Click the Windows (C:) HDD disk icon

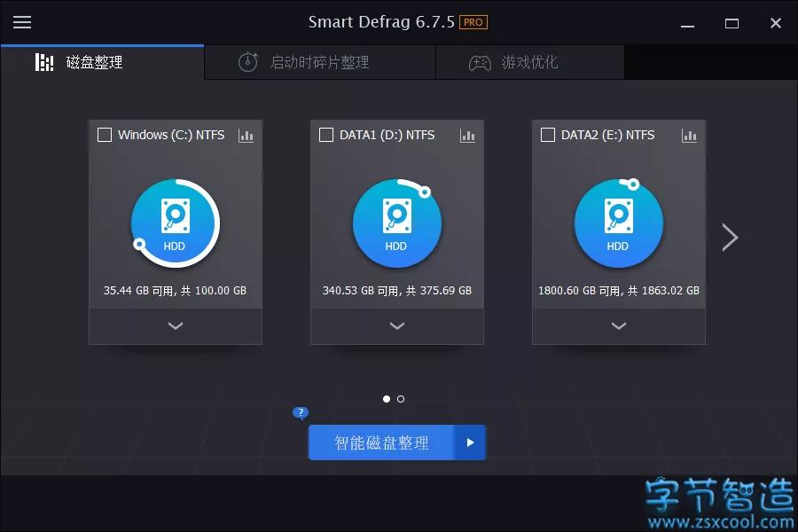pos(175,223)
